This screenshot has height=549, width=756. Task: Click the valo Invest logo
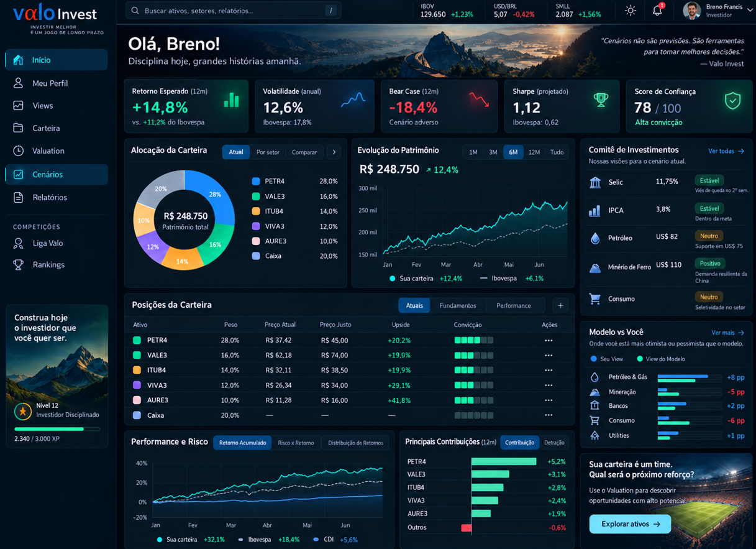[x=55, y=14]
